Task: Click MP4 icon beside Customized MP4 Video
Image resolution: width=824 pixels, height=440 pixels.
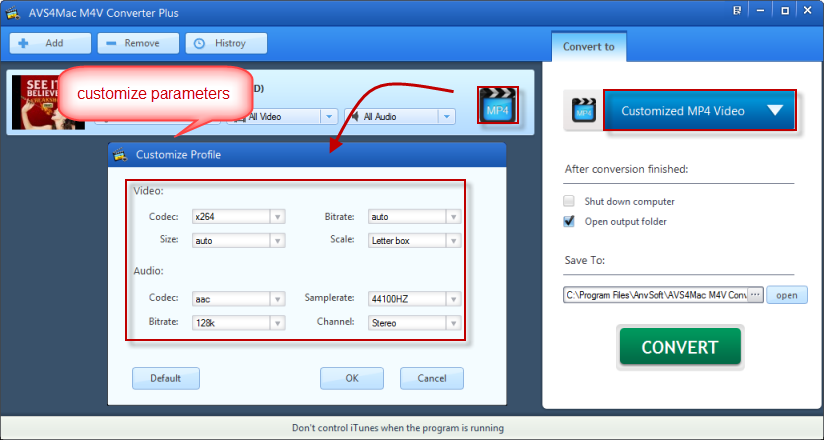Action: coord(583,110)
